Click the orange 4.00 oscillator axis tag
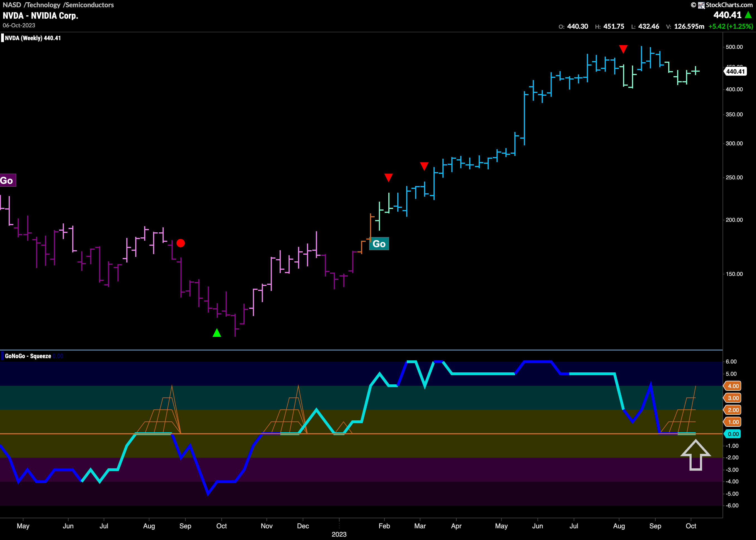 pyautogui.click(x=733, y=386)
